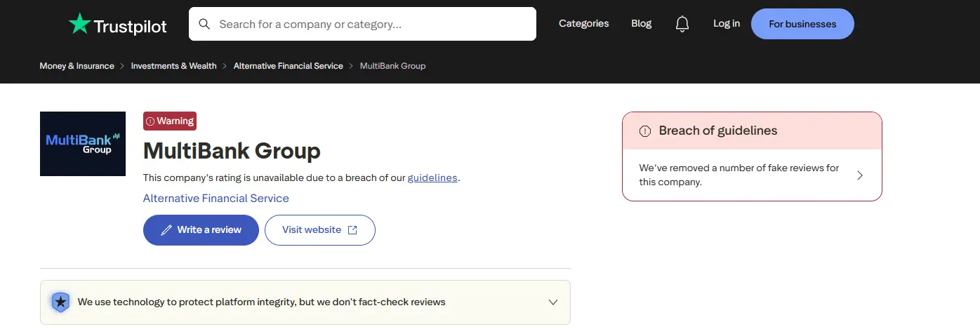Open the notifications bell
The height and width of the screenshot is (334, 980).
(x=682, y=24)
